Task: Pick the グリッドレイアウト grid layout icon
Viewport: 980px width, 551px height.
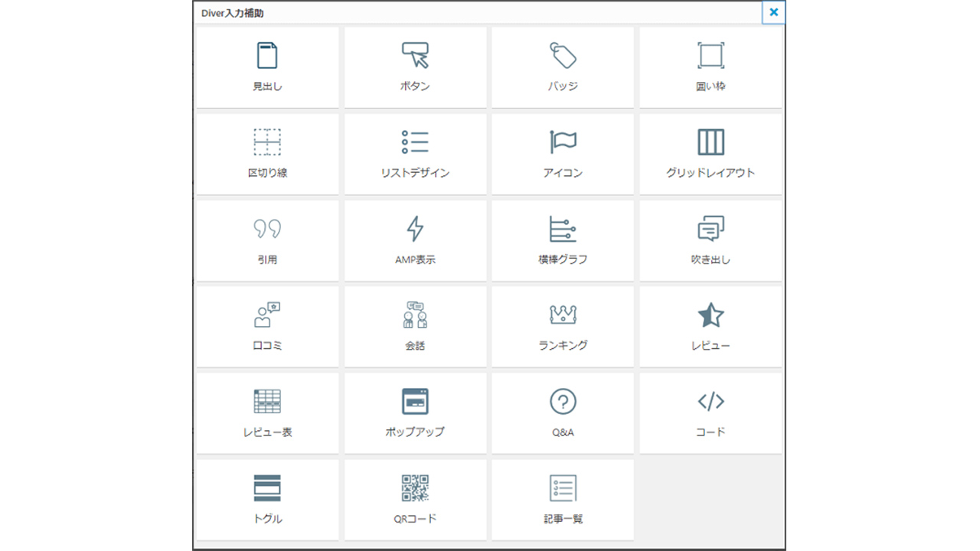Action: [710, 142]
